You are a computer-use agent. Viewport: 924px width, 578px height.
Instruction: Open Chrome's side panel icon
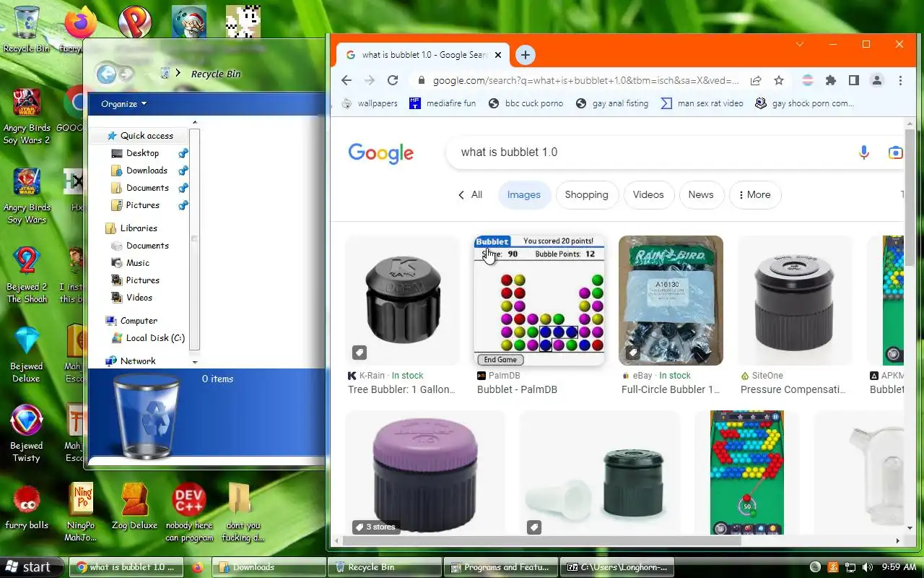(x=854, y=80)
